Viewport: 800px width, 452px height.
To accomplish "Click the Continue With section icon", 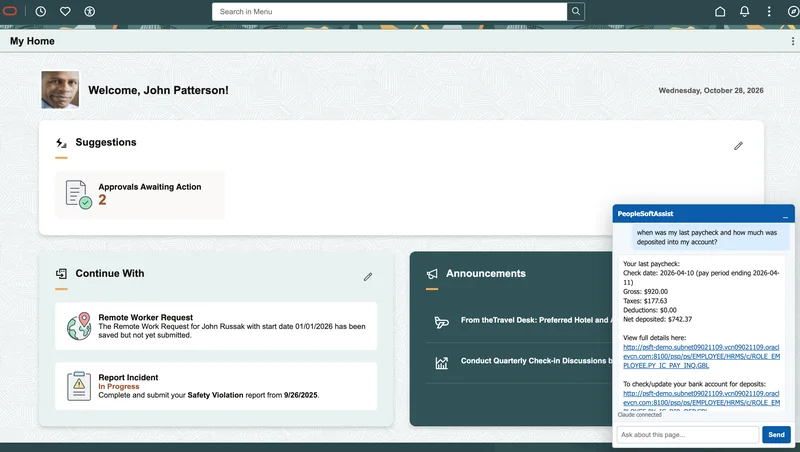I will 61,274.
